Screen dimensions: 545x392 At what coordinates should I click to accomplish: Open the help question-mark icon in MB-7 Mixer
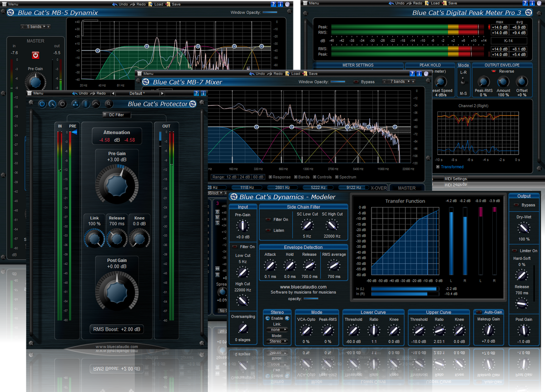412,74
